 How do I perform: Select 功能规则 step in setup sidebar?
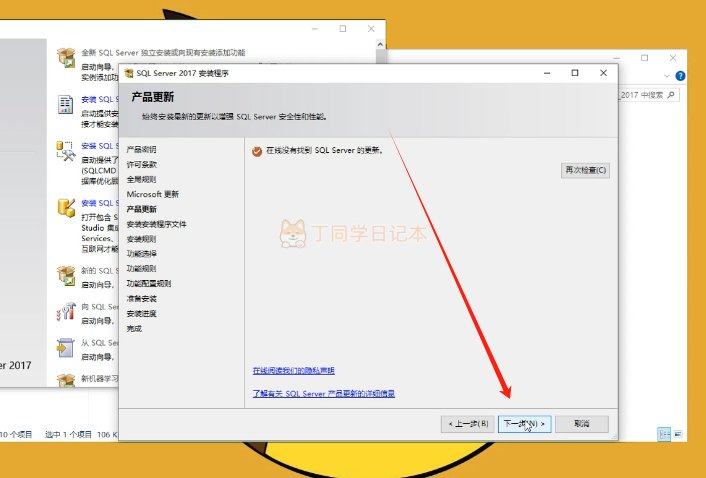coord(141,269)
